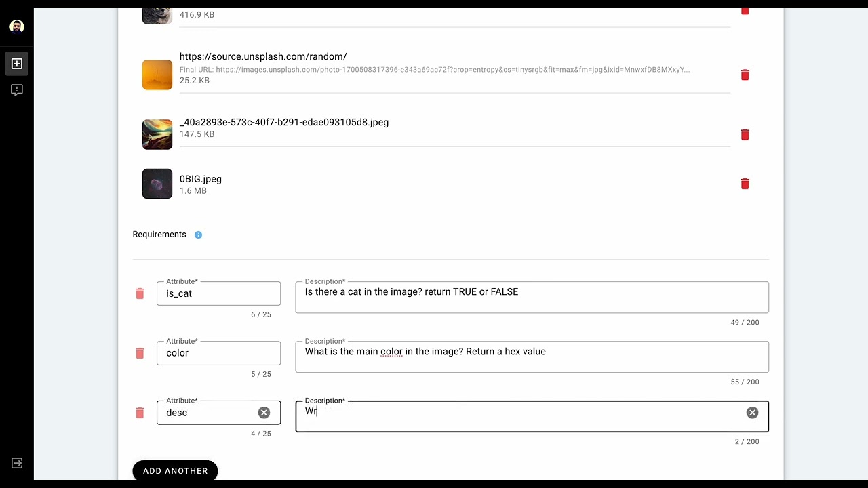Clear the description field containing "Wr"

[x=752, y=413]
